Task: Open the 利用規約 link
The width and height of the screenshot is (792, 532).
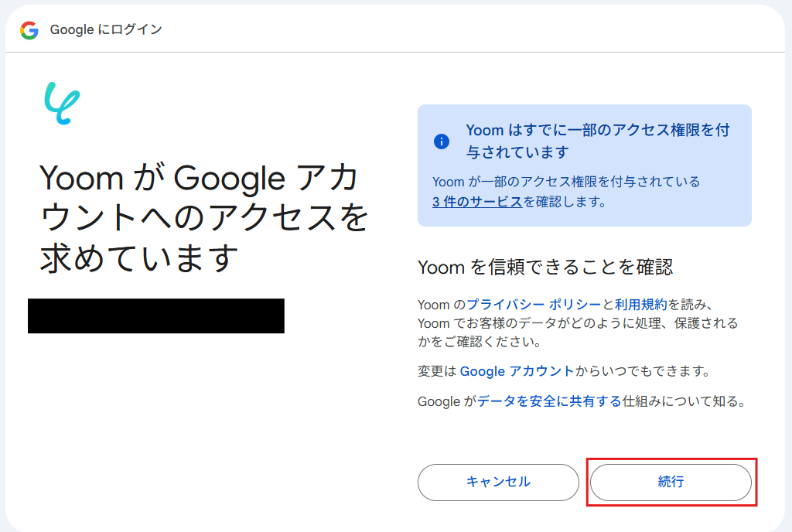Action: (640, 305)
